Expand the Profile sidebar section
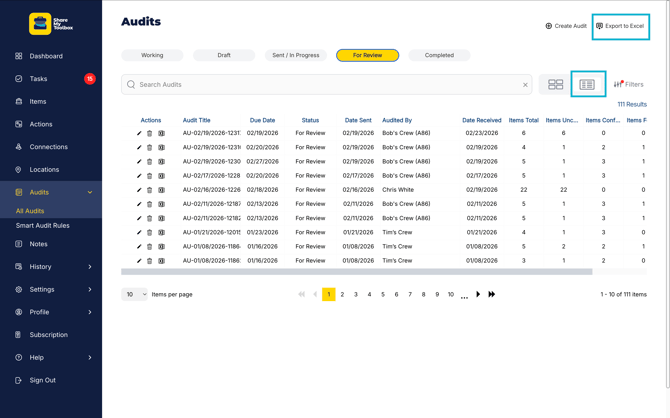The height and width of the screenshot is (418, 670). tap(90, 312)
